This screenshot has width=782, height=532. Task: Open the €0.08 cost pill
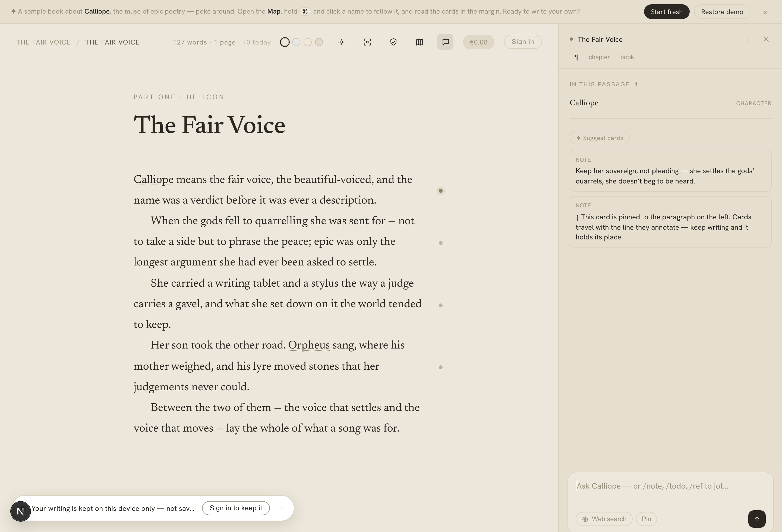478,42
